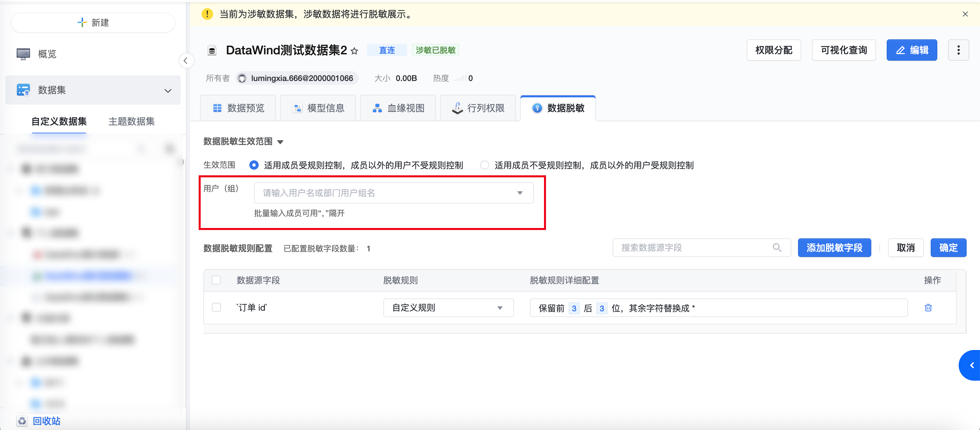Image resolution: width=980 pixels, height=430 pixels.
Task: Click the 概览 overview monitor icon
Action: 23,54
